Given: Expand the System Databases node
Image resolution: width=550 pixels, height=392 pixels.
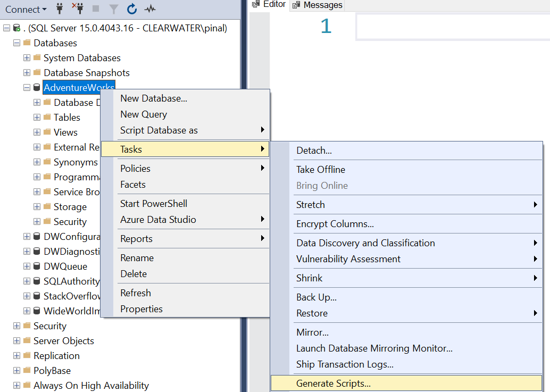Looking at the screenshot, I should pyautogui.click(x=27, y=58).
